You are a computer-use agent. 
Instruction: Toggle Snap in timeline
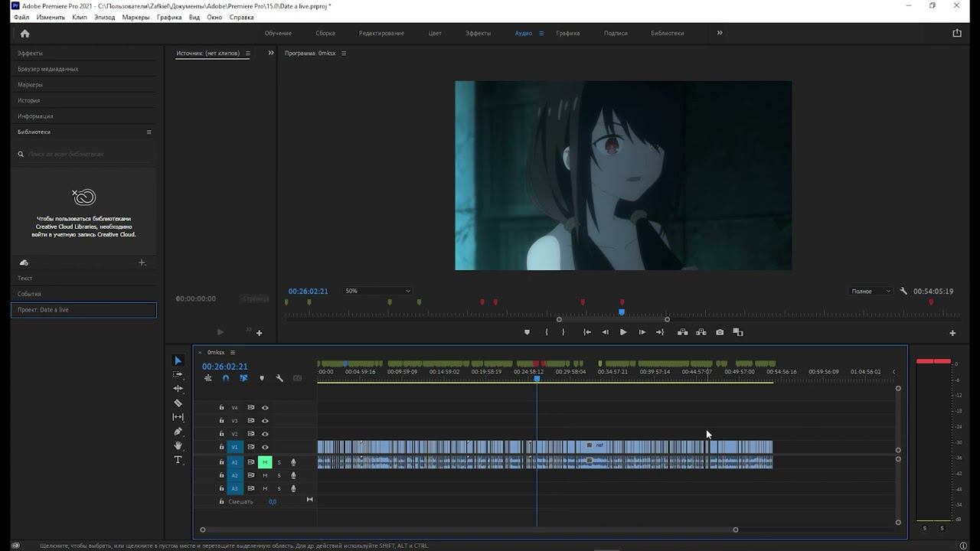click(226, 378)
